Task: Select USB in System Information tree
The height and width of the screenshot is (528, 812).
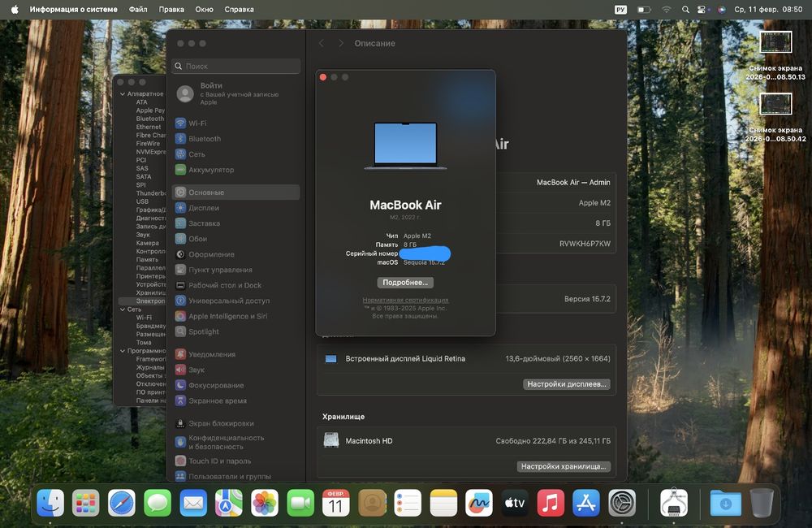Action: (x=142, y=201)
